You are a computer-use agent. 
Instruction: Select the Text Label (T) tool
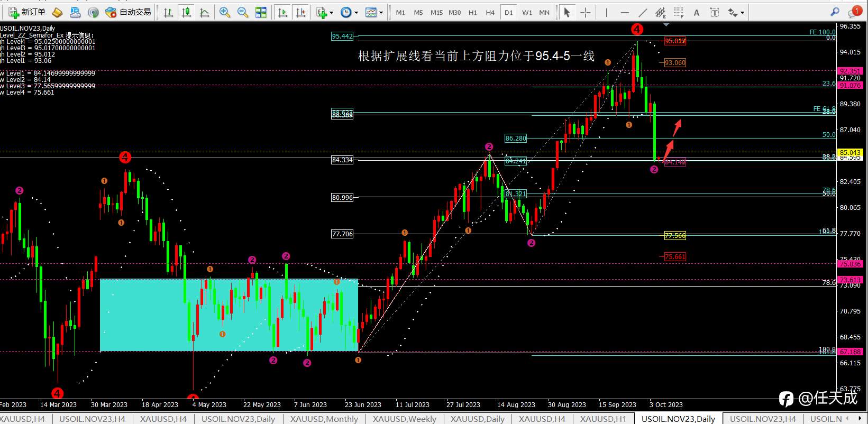tap(715, 12)
